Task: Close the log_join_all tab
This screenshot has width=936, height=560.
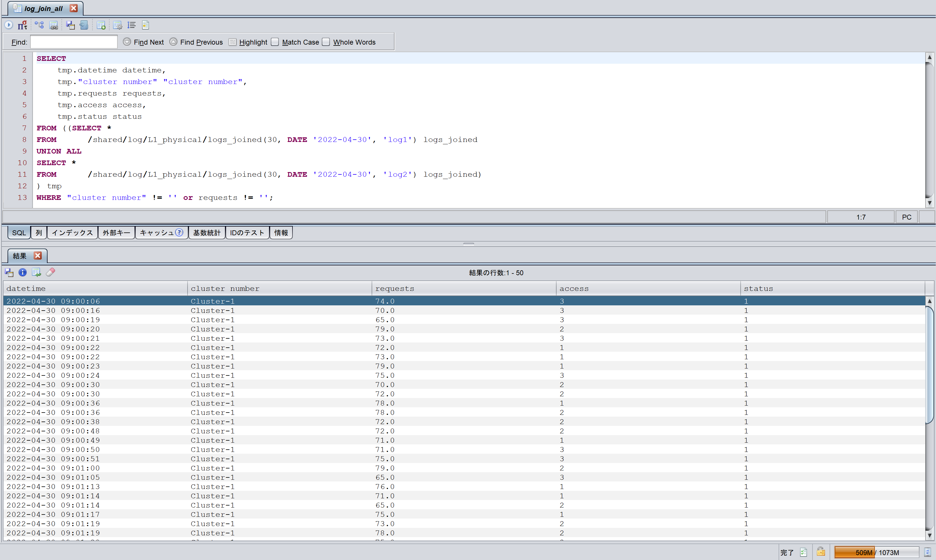Action: pyautogui.click(x=74, y=8)
